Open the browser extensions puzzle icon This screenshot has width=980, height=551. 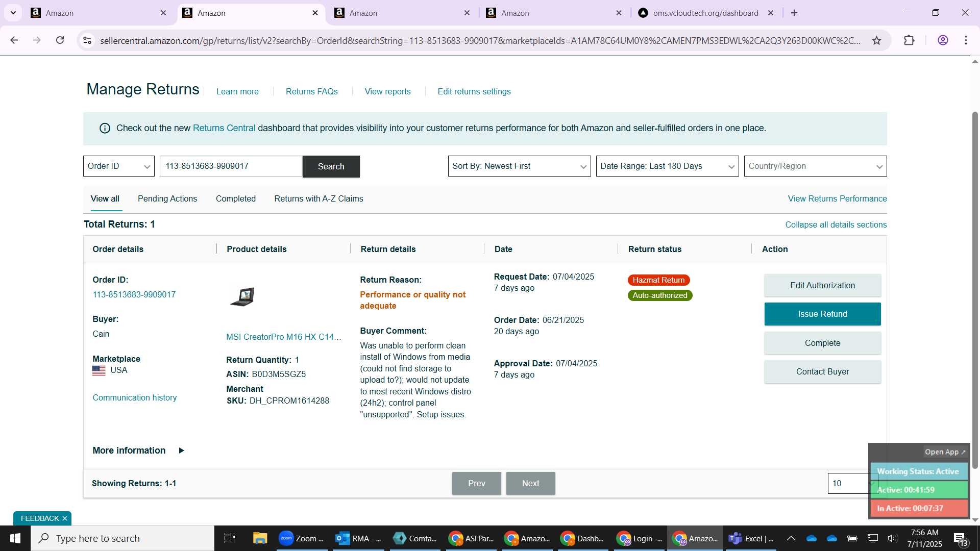[909, 40]
